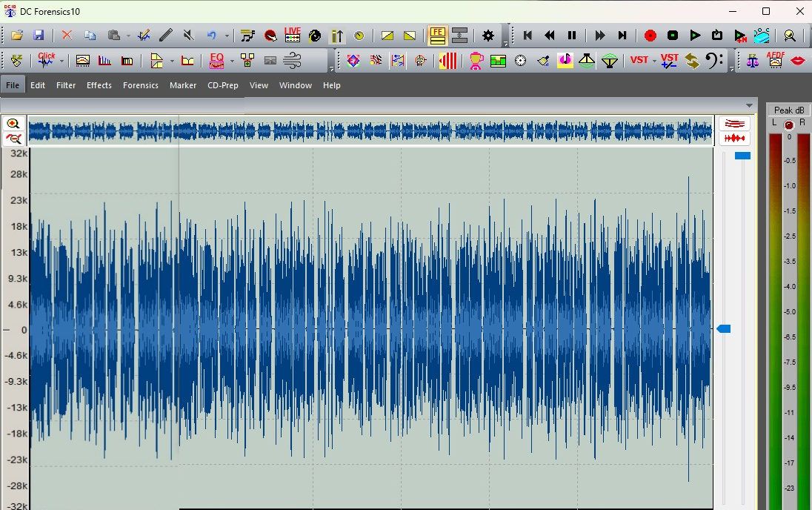Jump to the start of the track
Screen dimensions: 812x510
point(528,36)
